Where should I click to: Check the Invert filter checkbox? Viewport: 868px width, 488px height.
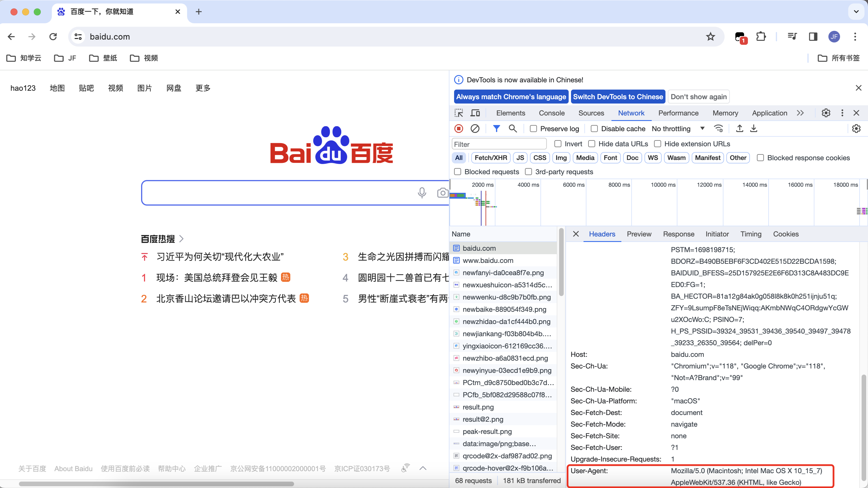click(558, 144)
